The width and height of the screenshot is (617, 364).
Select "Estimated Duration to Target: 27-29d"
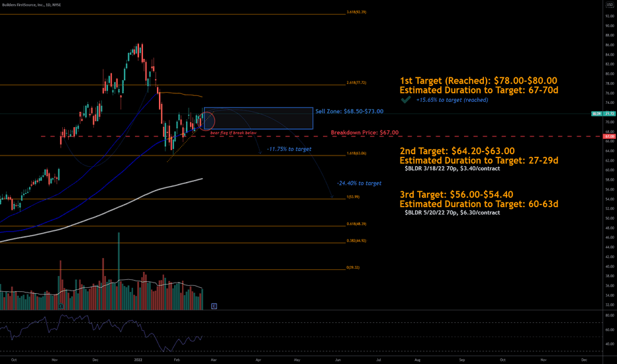(479, 161)
